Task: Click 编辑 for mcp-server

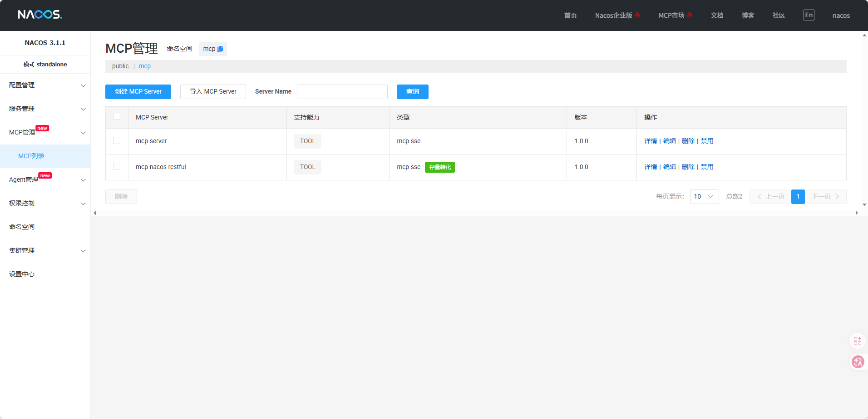Action: coord(669,141)
